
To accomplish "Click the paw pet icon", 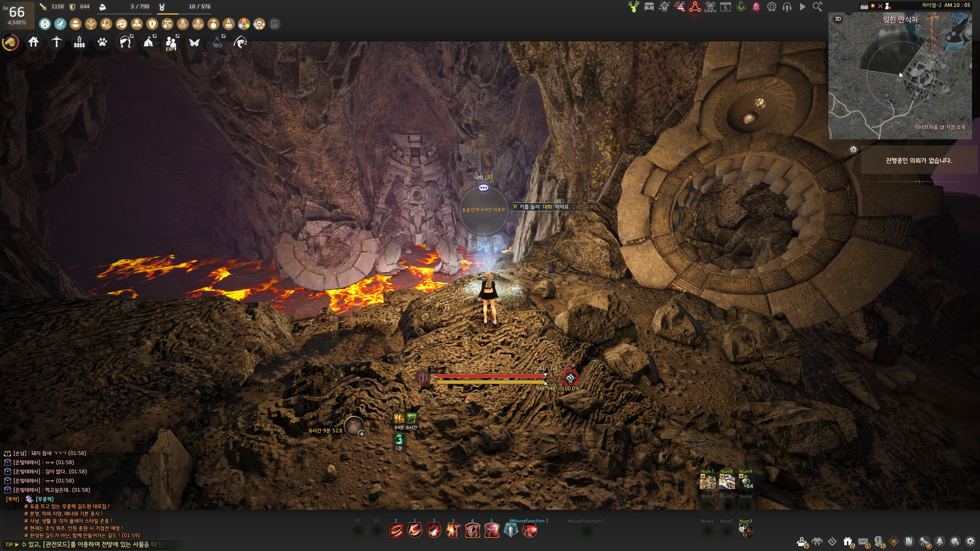I will click(x=102, y=42).
